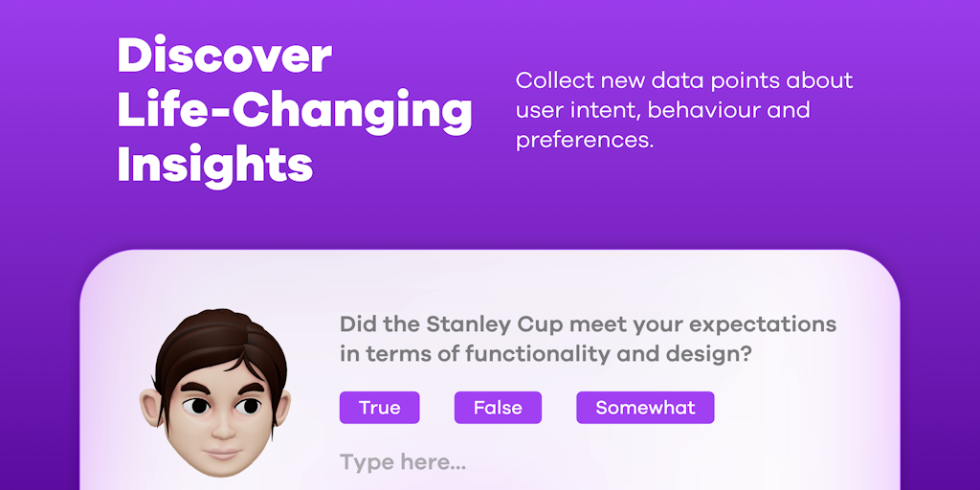Click the avatar's nose
This screenshot has height=490, width=980.
pos(223,427)
